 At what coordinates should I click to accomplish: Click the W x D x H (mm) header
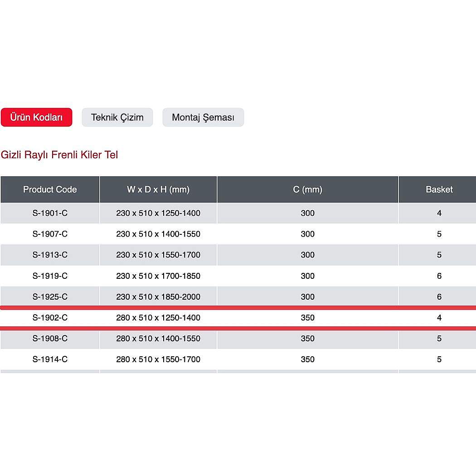click(158, 189)
